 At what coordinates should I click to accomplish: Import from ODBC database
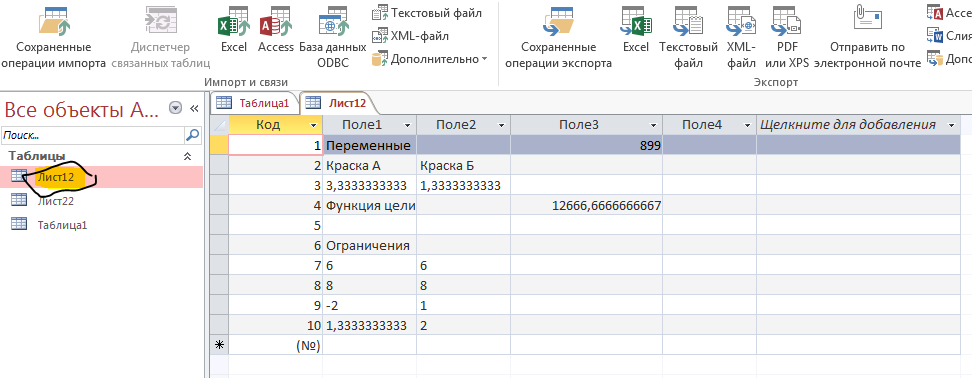333,37
